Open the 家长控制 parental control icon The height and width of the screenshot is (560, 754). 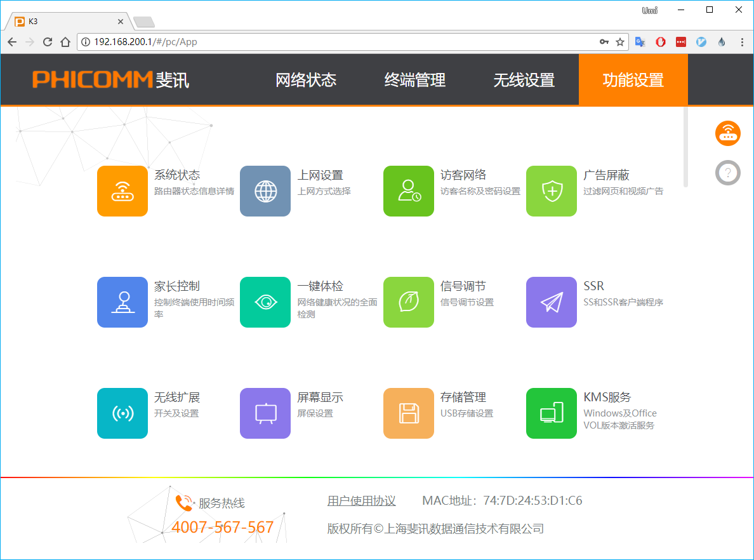[x=122, y=302]
